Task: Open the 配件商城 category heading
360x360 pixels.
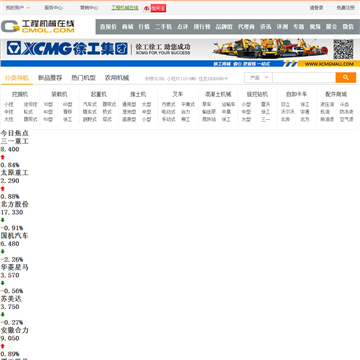Action: click(336, 94)
